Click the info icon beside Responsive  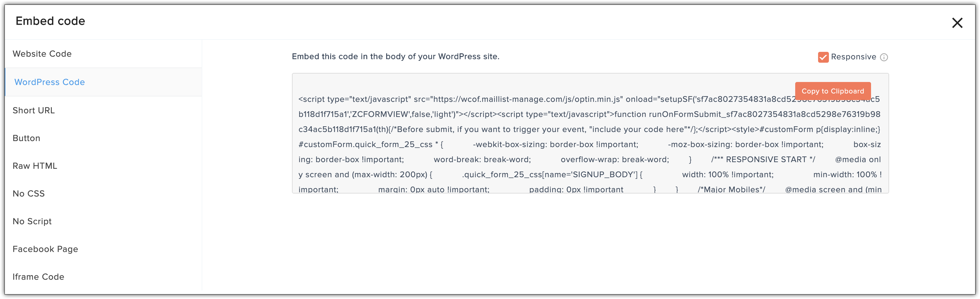[884, 57]
